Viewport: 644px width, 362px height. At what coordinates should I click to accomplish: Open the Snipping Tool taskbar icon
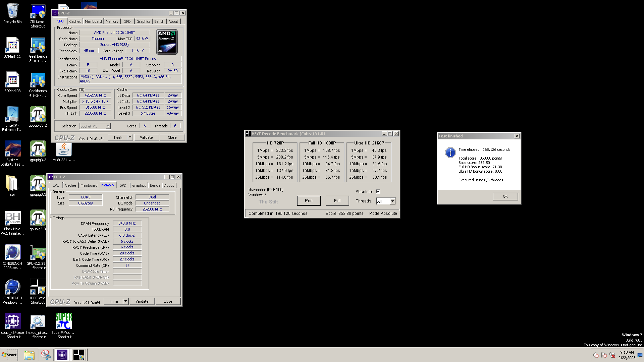pos(46,355)
